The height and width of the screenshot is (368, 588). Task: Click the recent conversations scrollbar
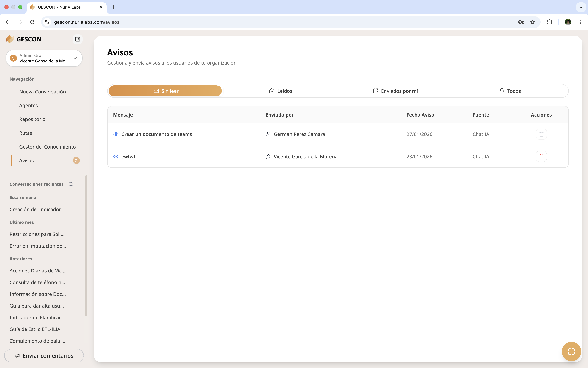(86, 246)
